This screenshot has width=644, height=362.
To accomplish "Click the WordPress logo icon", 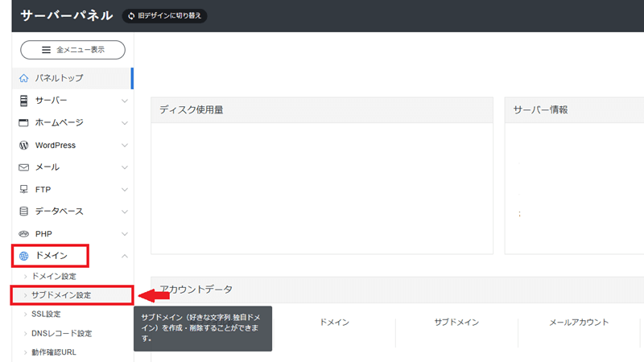I will coord(24,146).
